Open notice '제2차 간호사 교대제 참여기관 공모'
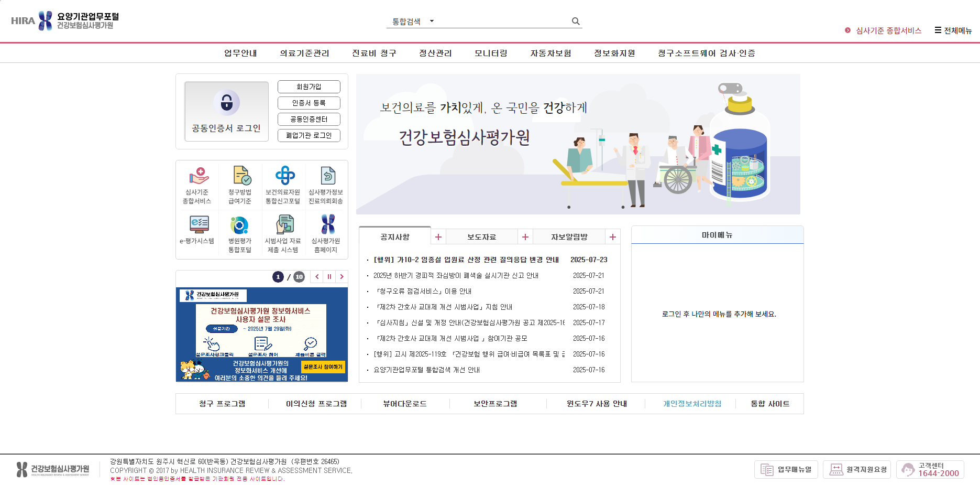Image resolution: width=980 pixels, height=485 pixels. coord(452,338)
